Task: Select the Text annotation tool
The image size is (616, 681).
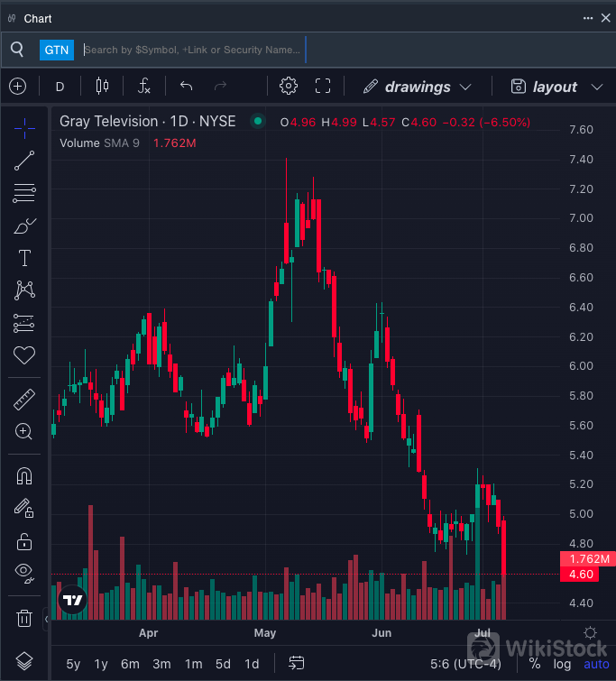Action: tap(24, 258)
